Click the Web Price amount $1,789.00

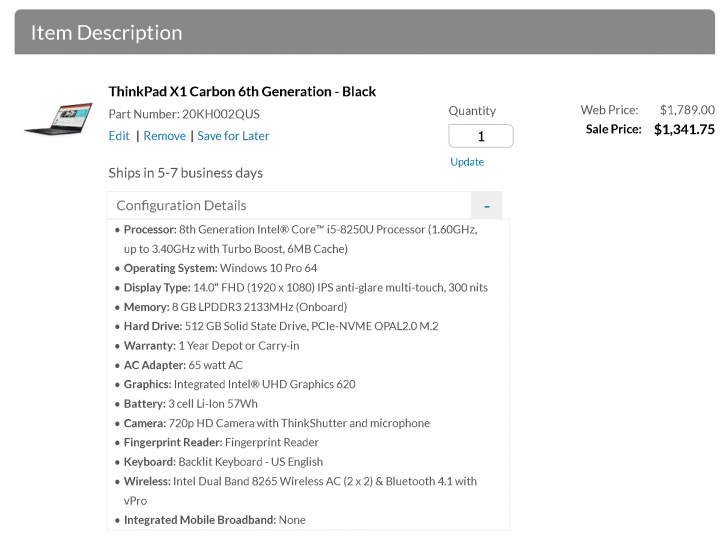(x=687, y=110)
